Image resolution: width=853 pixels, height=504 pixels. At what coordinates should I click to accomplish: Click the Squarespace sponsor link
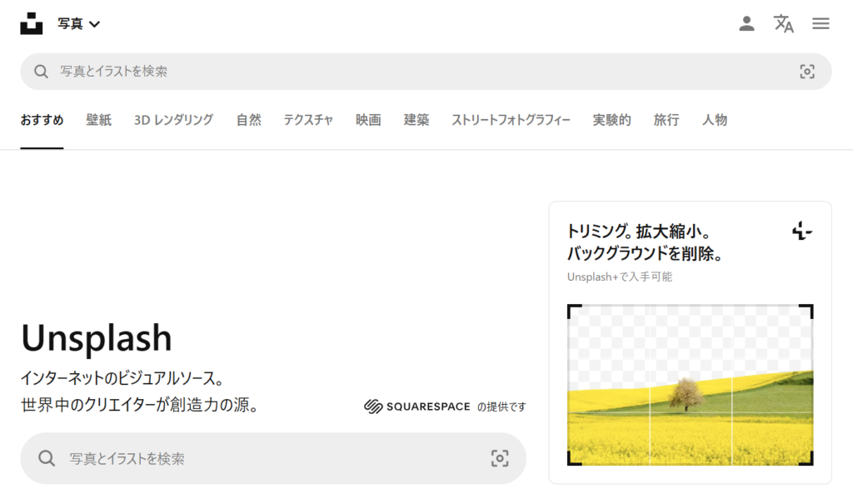coord(417,407)
